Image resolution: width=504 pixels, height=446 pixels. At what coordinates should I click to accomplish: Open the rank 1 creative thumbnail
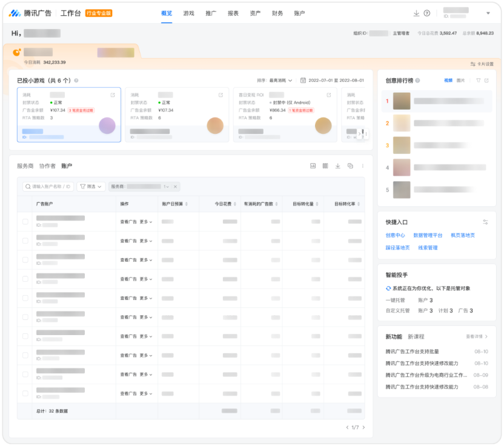pos(402,101)
